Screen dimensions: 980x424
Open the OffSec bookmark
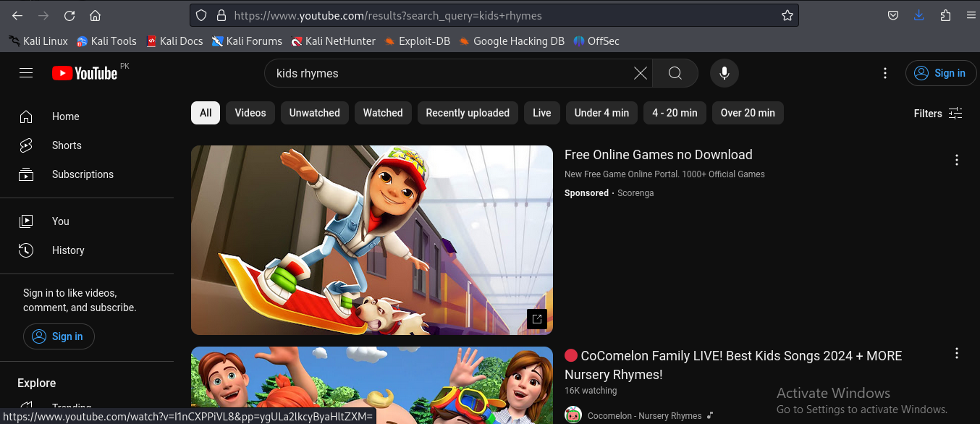(596, 41)
